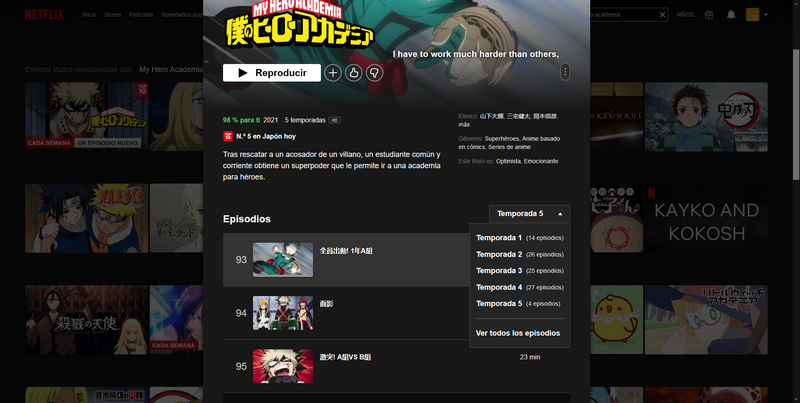This screenshot has height=403, width=800.
Task: Select Temporada 4 (27 episodios)
Action: [520, 287]
